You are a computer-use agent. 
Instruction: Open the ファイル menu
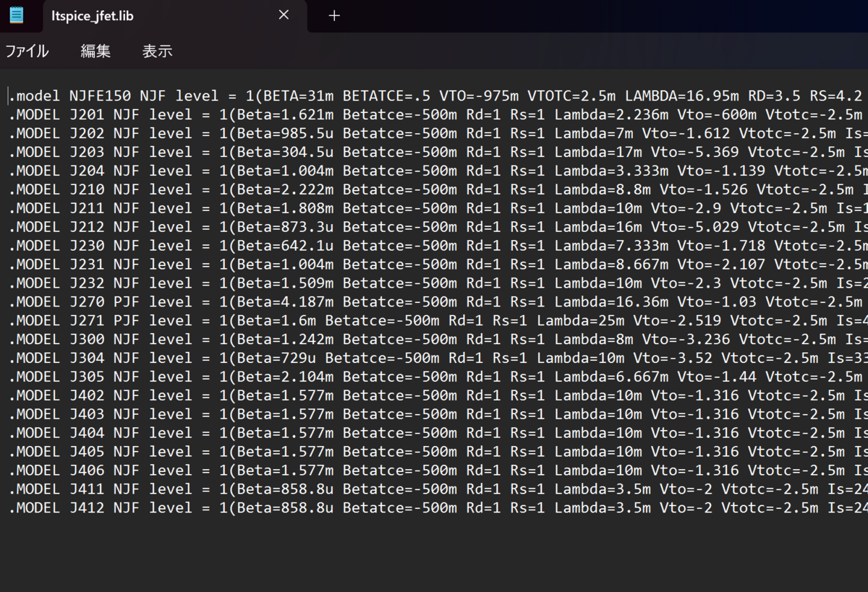click(x=27, y=51)
